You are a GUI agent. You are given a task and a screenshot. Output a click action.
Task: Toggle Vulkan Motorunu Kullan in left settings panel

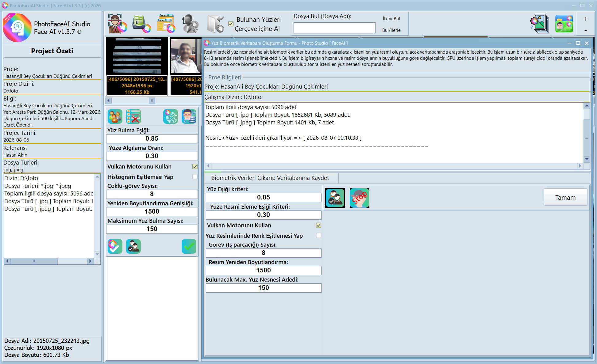click(195, 166)
